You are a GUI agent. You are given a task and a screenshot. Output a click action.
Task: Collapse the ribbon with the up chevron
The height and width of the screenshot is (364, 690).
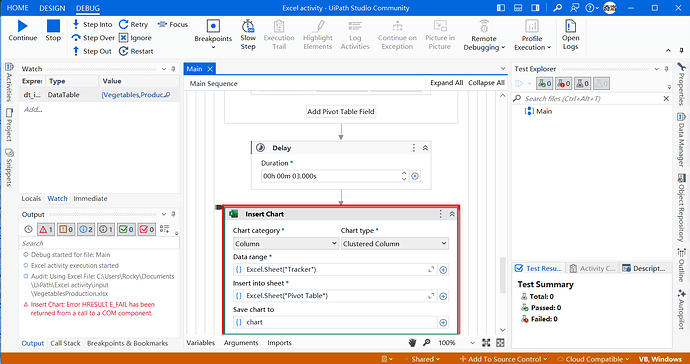(668, 51)
